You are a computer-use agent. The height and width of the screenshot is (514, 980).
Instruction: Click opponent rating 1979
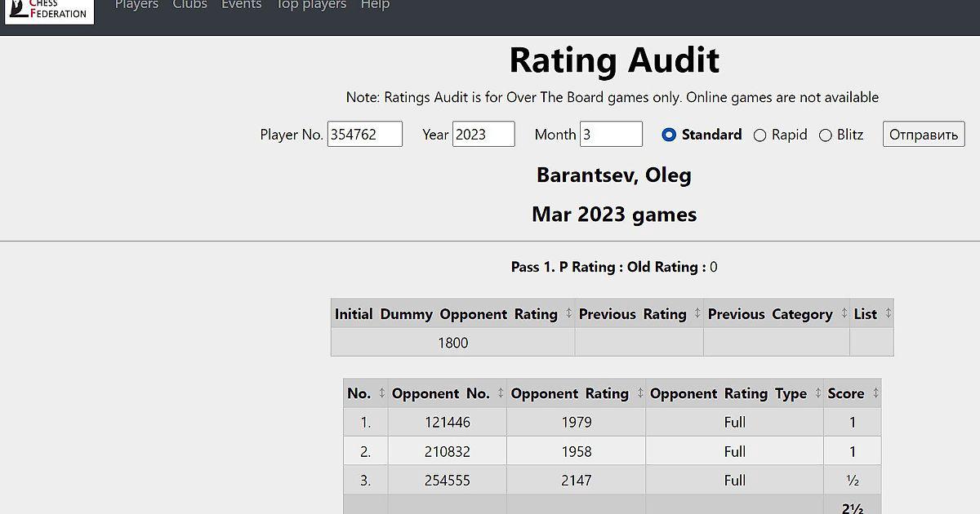577,423
